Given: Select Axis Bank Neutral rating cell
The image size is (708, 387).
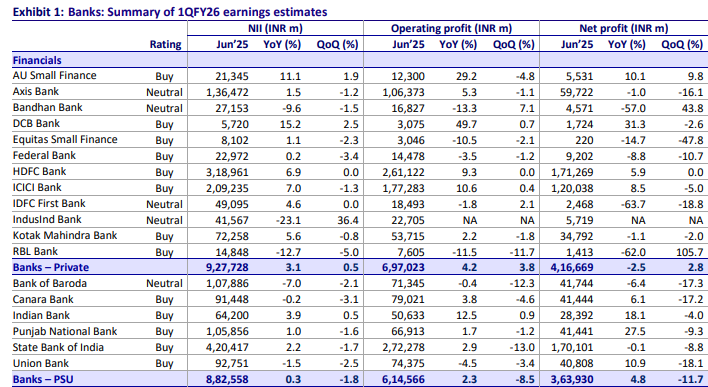Looking at the screenshot, I should [x=164, y=93].
